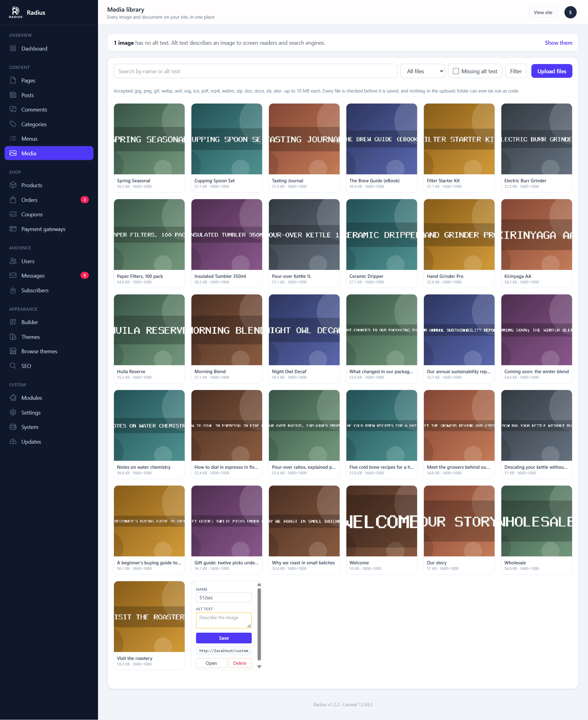Click the Payment gateways card icon
This screenshot has height=720, width=588.
point(13,229)
